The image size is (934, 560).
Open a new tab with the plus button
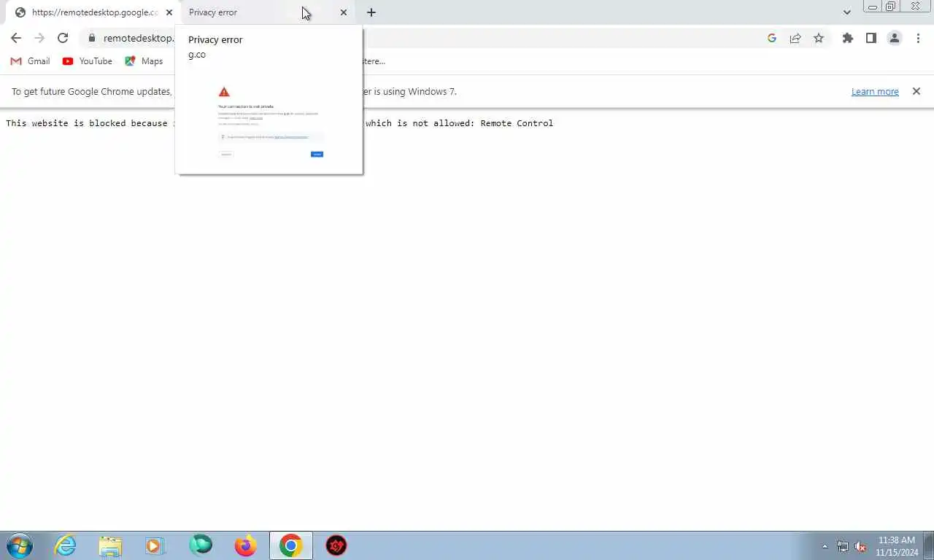click(x=371, y=12)
